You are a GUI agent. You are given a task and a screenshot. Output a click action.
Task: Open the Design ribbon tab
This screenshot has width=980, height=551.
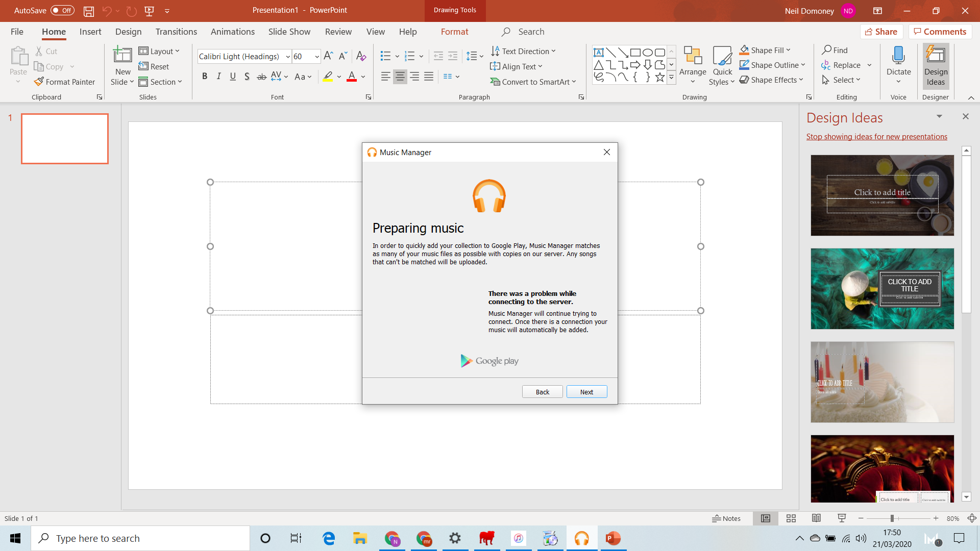coord(128,32)
